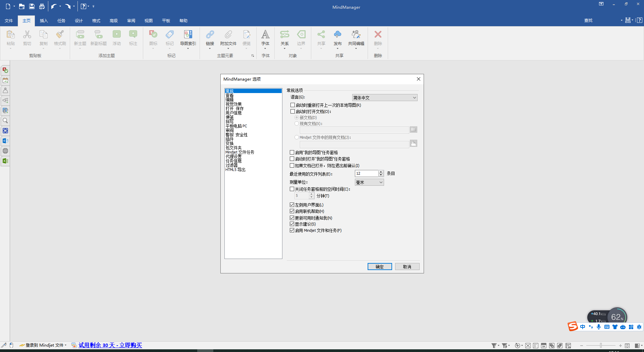Open the File (文件) menu tab
644x352 pixels.
tap(9, 21)
